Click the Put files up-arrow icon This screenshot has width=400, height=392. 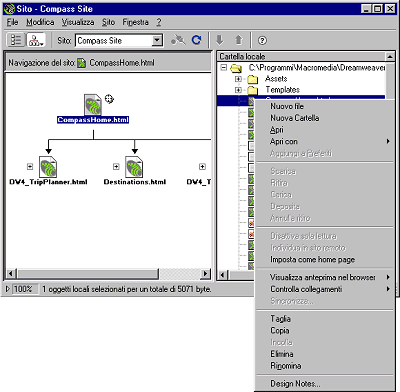point(239,40)
